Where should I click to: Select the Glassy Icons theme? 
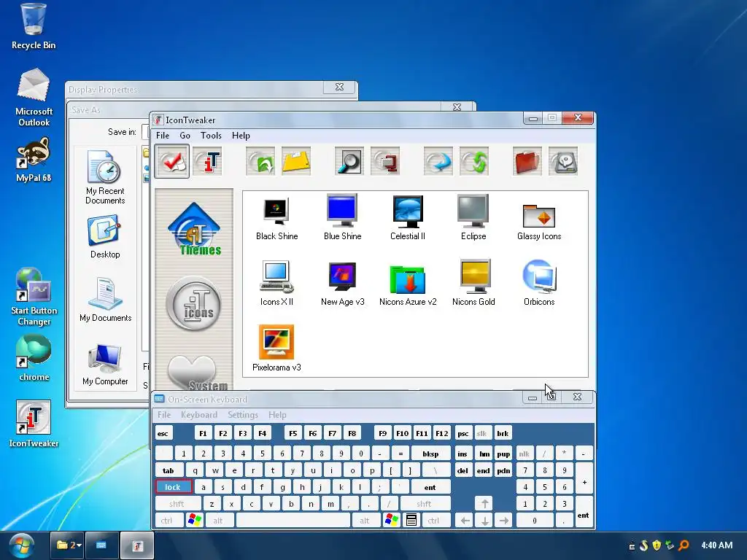pyautogui.click(x=539, y=222)
